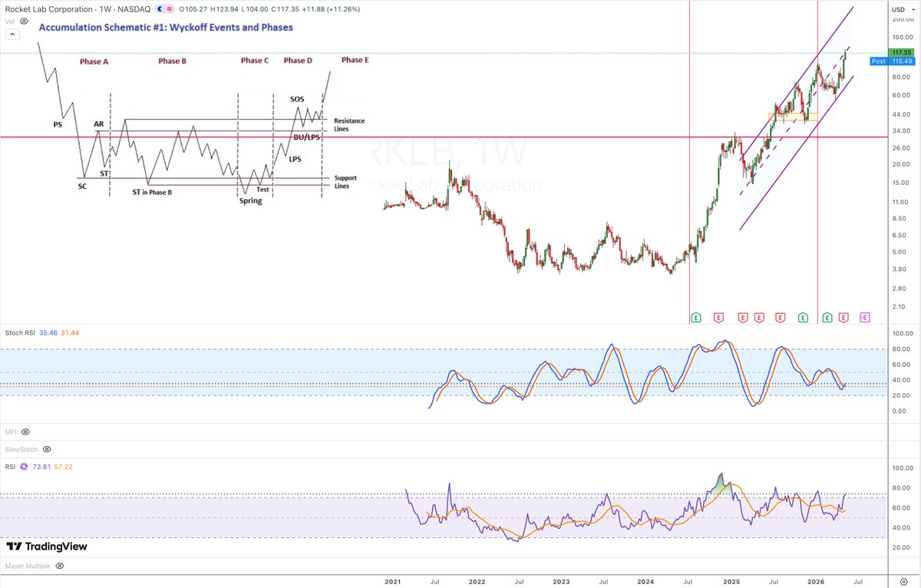Click the 34.00 price scale label
921x588 pixels.
[903, 130]
